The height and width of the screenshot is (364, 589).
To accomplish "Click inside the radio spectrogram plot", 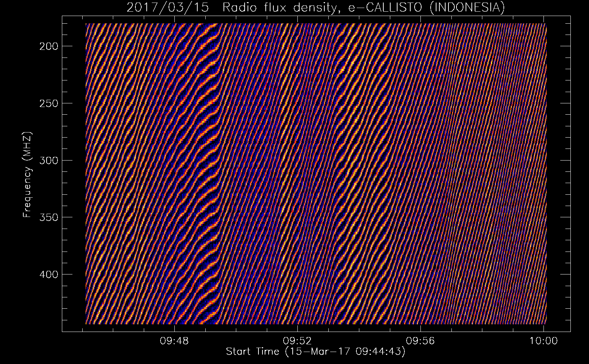I will 316,174.
